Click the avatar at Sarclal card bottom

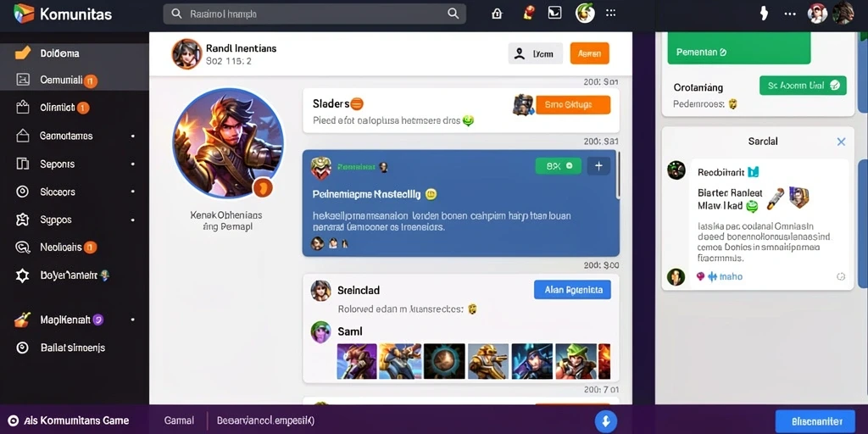pyautogui.click(x=676, y=276)
